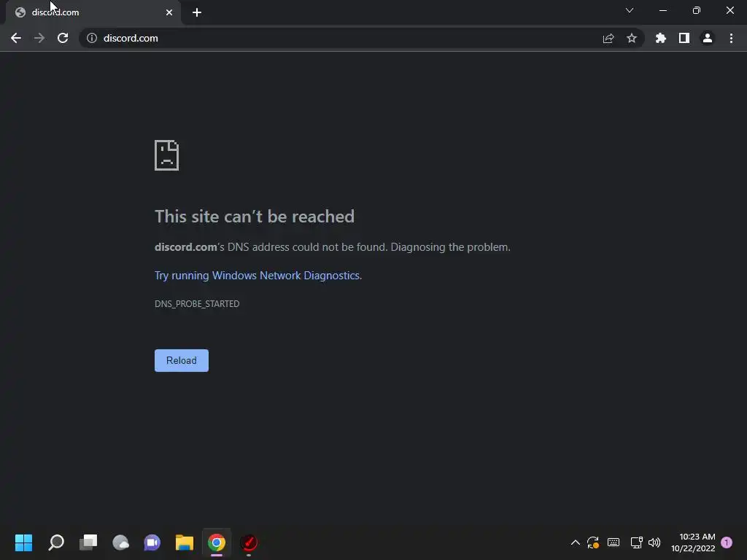Screen dimensions: 747x560
Task: Reload the page using toolbar refresh icon
Action: click(x=63, y=38)
